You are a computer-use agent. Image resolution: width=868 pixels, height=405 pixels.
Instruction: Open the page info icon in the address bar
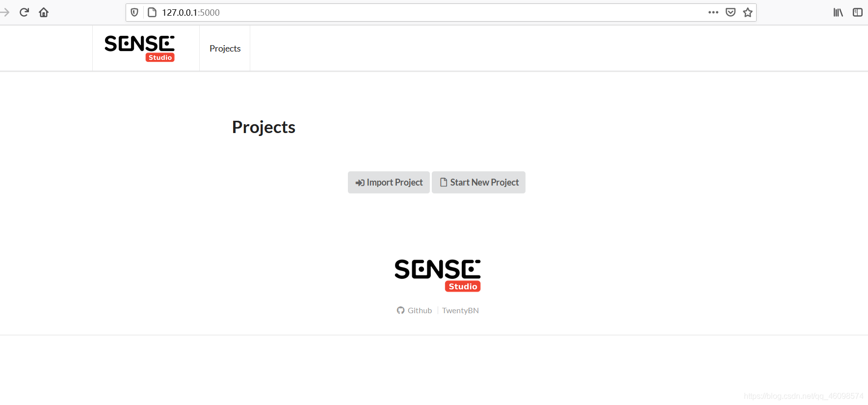(152, 12)
